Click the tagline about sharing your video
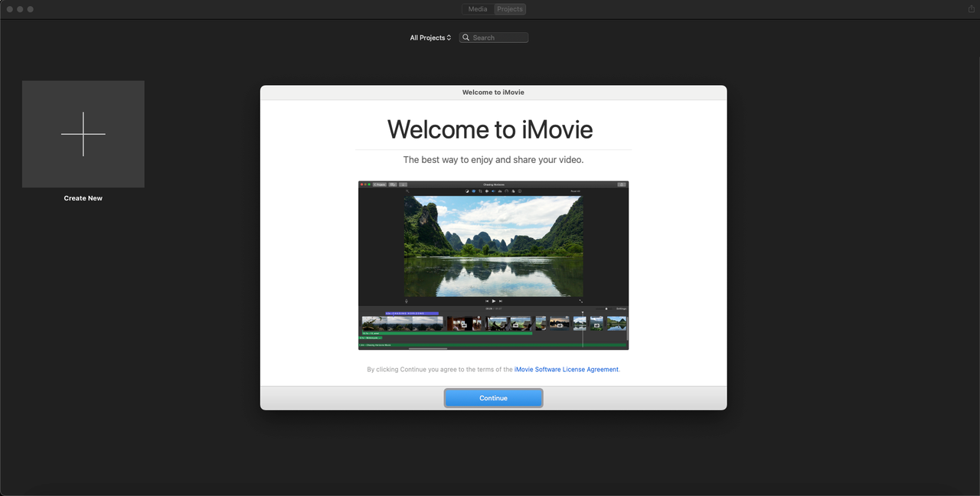 tap(493, 160)
